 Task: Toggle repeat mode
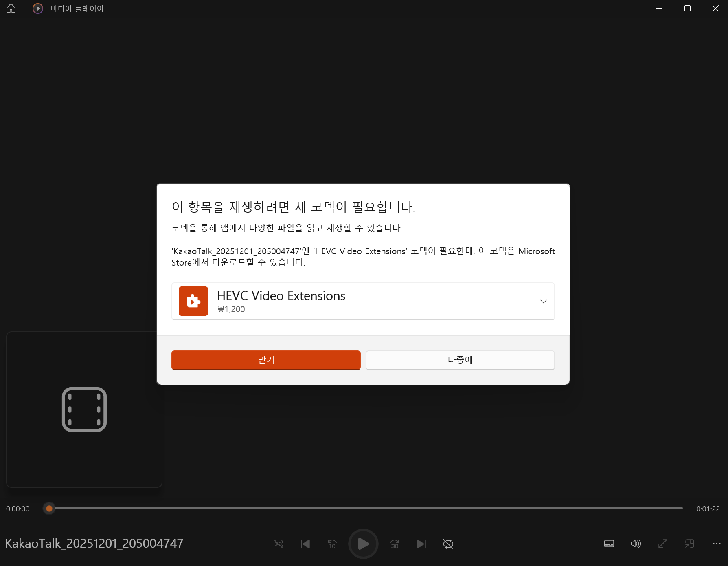pyautogui.click(x=448, y=544)
